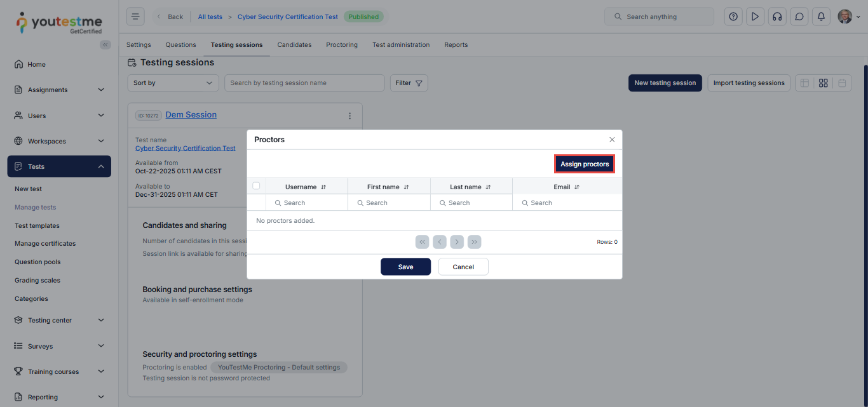Sort proctors by First name column
The height and width of the screenshot is (407, 868).
click(406, 187)
